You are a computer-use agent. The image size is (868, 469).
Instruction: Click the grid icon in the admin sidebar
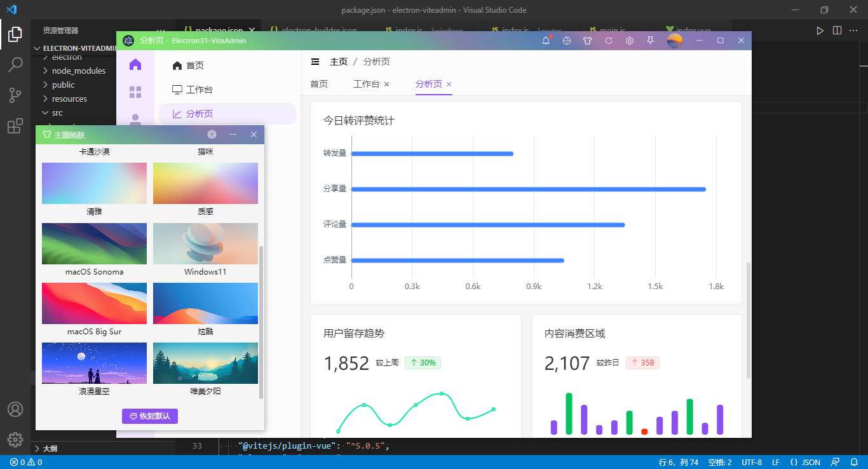[x=135, y=92]
